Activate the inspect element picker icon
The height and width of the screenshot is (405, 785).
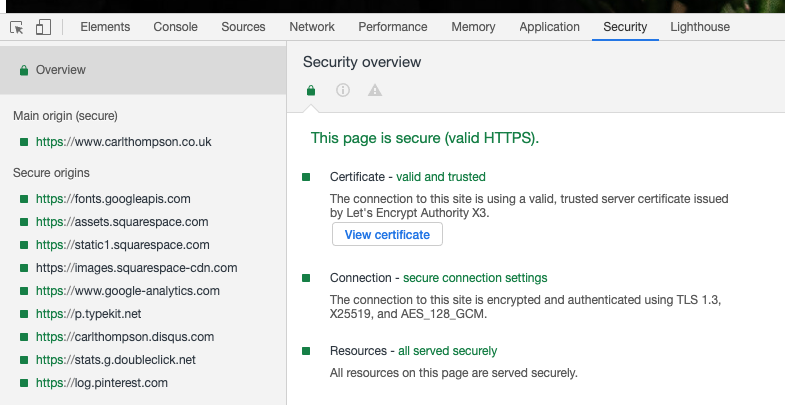[17, 27]
